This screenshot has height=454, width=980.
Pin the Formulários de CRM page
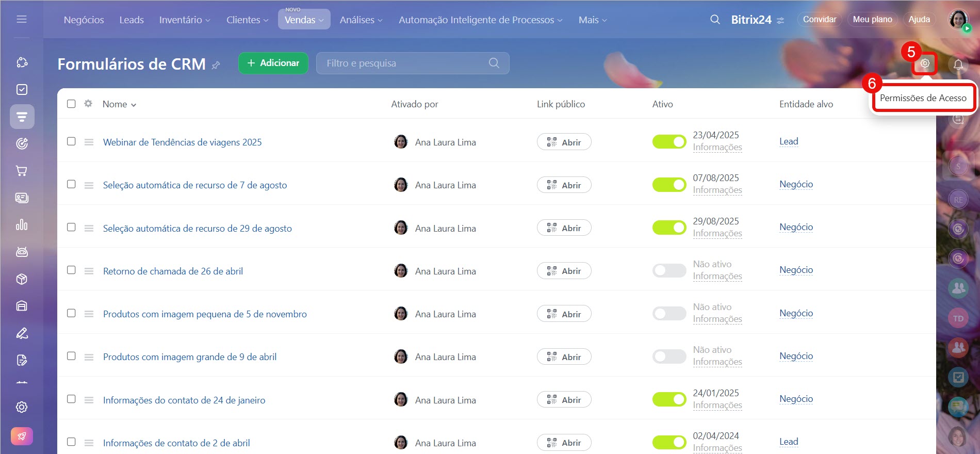tap(216, 65)
